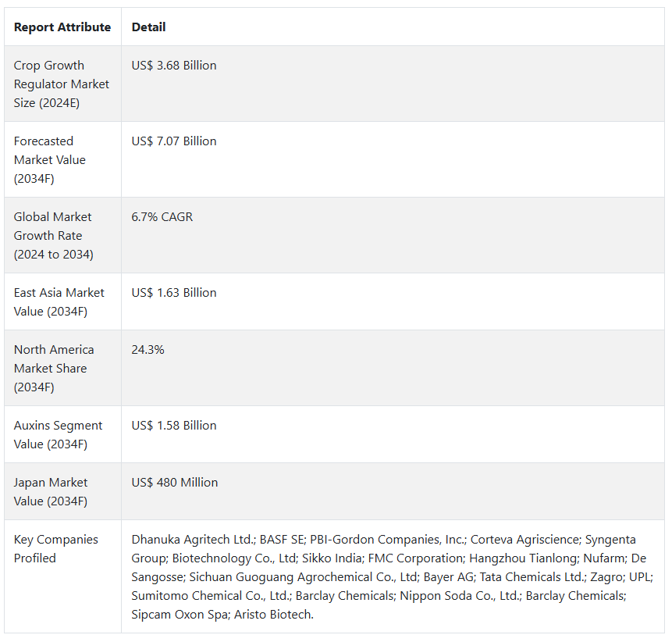Click the "Detail" column header
The height and width of the screenshot is (642, 672).
148,27
